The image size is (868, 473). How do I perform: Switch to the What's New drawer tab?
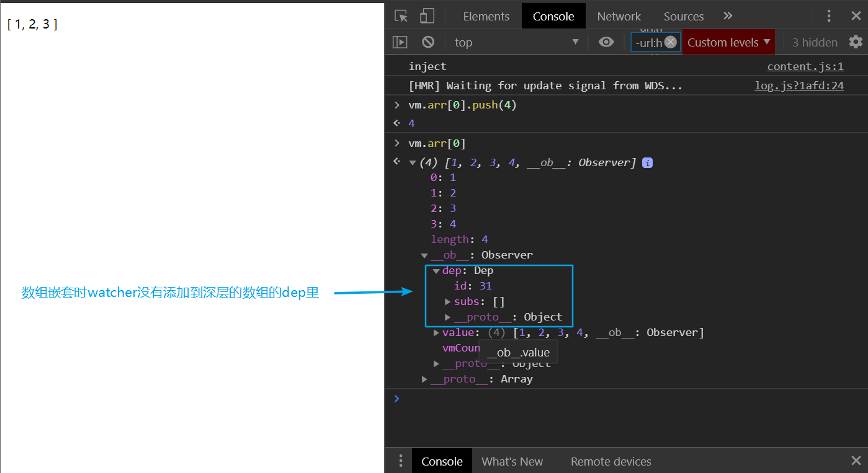512,461
